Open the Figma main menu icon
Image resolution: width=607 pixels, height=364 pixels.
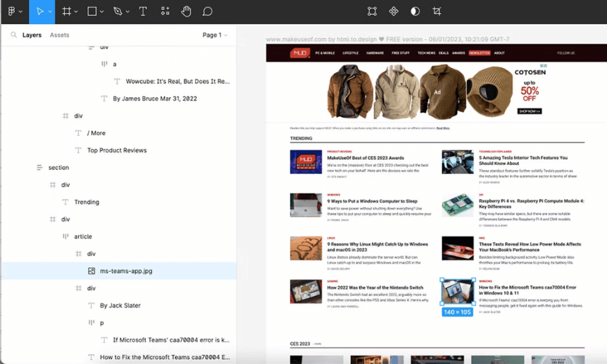click(x=12, y=11)
